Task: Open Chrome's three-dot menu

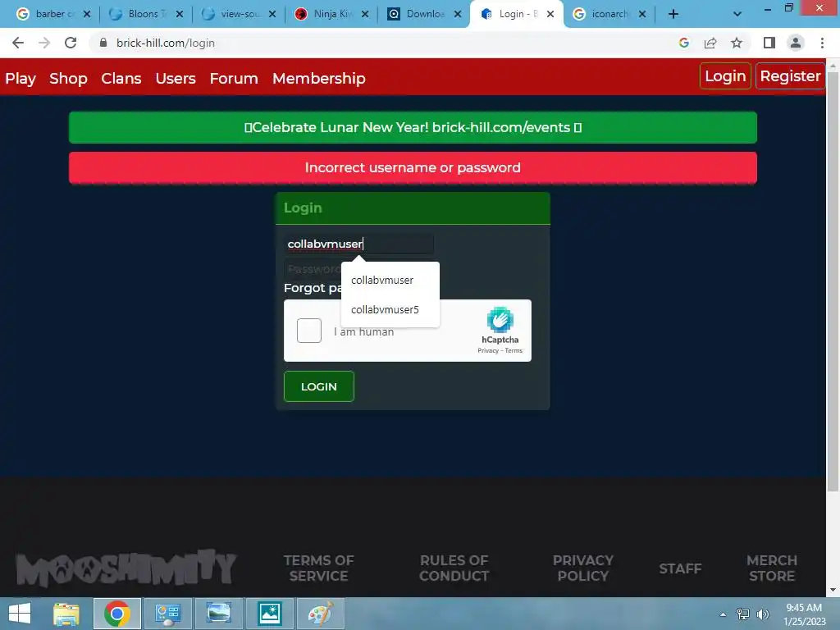Action: pos(822,43)
